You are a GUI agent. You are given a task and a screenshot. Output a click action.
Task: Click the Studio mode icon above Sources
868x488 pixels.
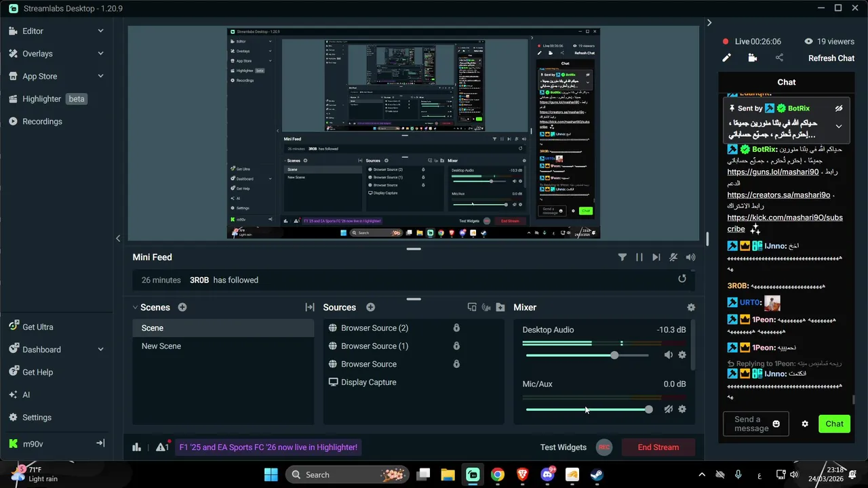coord(473,307)
